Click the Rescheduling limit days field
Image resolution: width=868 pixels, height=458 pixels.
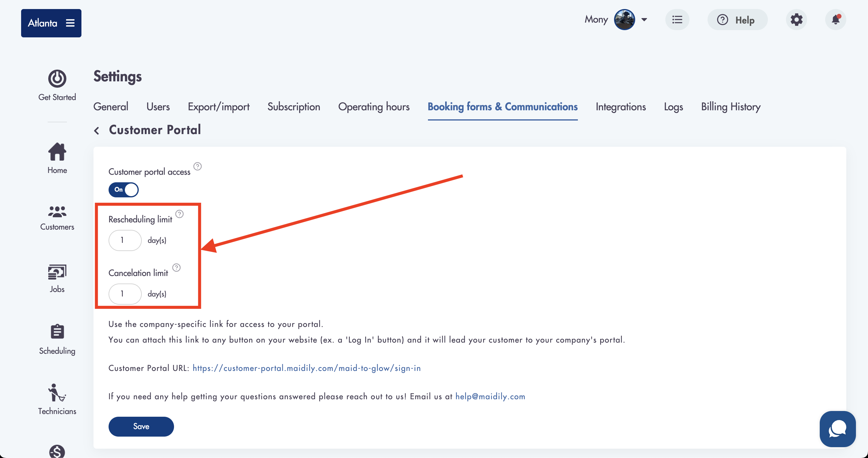pos(125,240)
